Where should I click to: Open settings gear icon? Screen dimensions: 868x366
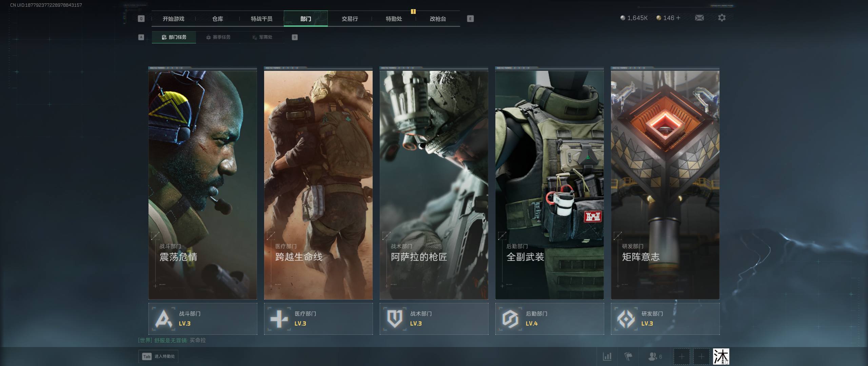point(722,18)
